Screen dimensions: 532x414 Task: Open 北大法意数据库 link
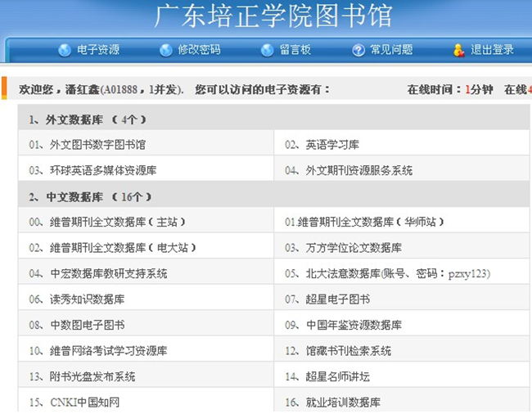[x=398, y=273]
